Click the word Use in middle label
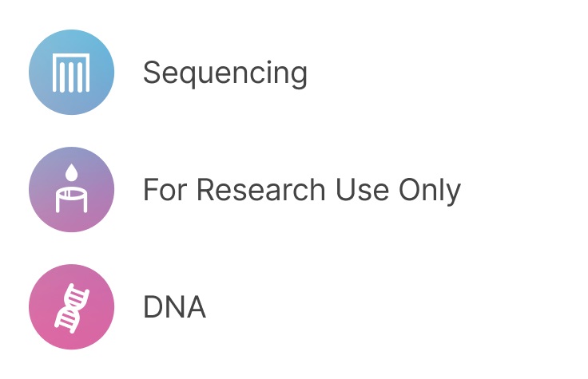The height and width of the screenshot is (379, 588). click(362, 190)
